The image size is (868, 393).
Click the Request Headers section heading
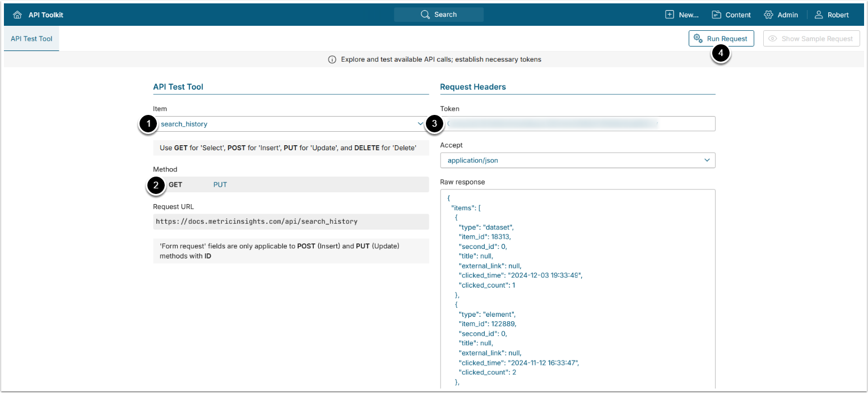tap(473, 87)
